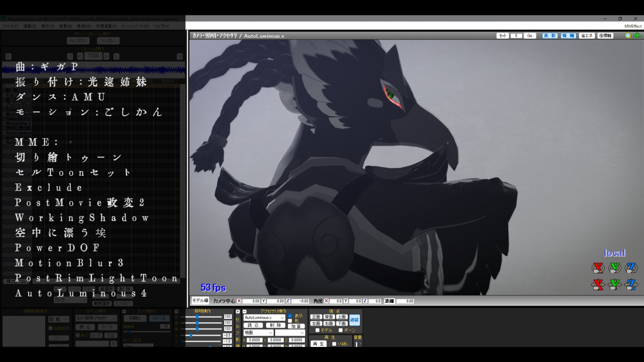Open the 地面 target model dropdown
Screen dimensions: 644x362
click(258, 333)
